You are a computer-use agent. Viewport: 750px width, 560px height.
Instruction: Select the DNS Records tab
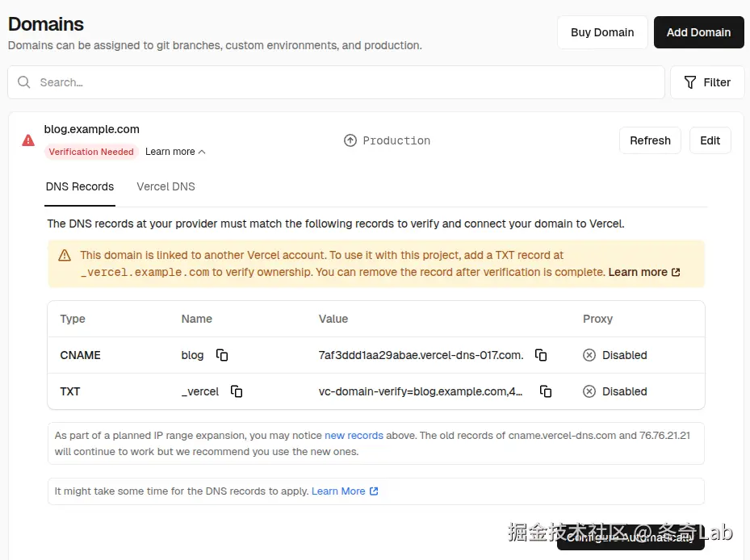[x=79, y=186]
